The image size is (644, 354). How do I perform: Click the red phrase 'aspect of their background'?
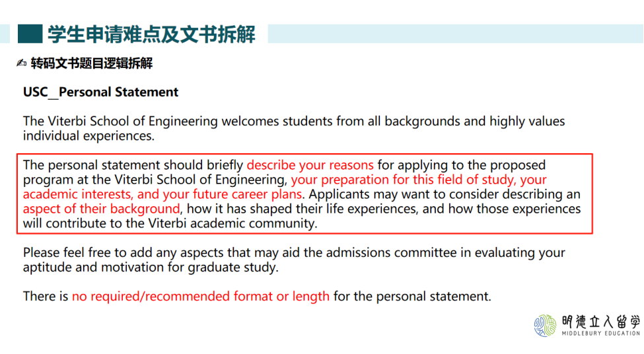click(x=101, y=209)
